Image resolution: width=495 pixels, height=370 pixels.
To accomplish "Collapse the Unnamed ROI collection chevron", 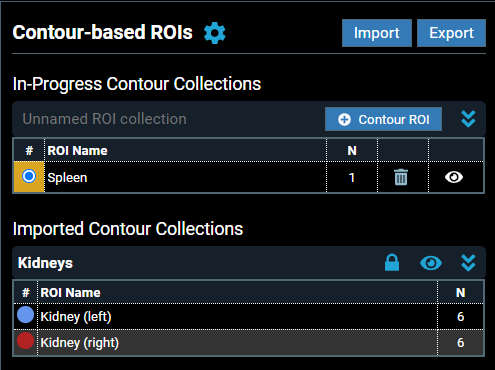I will pyautogui.click(x=468, y=119).
